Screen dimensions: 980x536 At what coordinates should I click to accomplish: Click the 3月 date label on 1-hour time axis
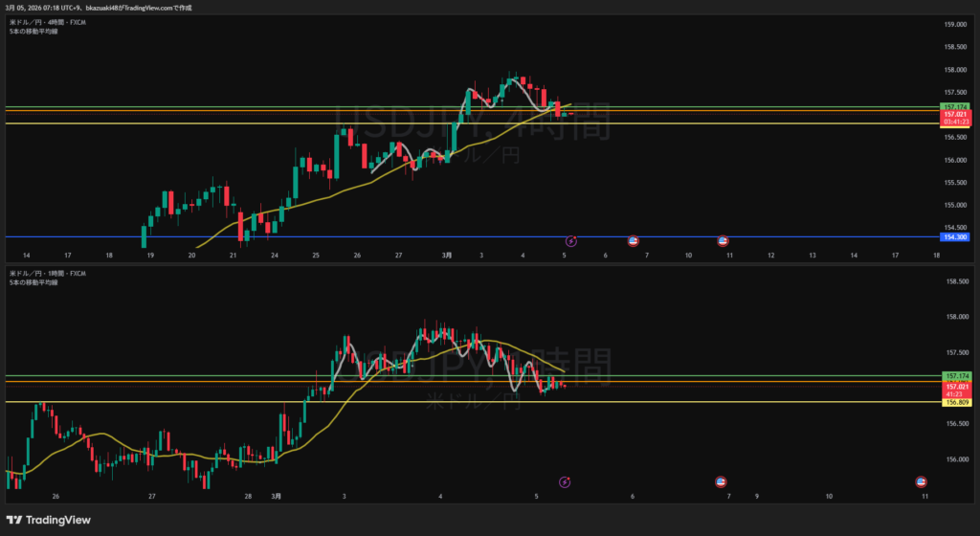[277, 497]
